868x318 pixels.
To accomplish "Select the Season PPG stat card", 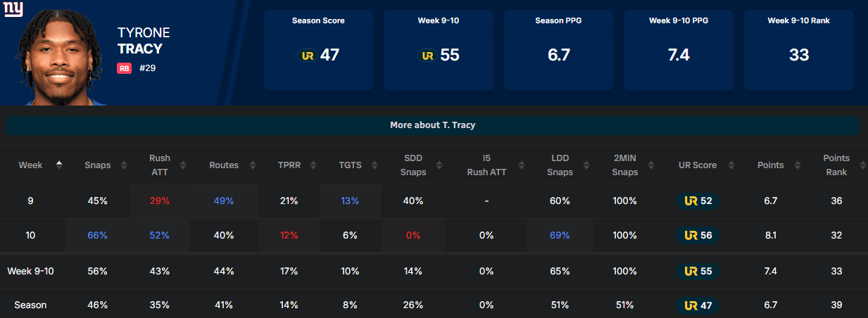I will (x=558, y=49).
